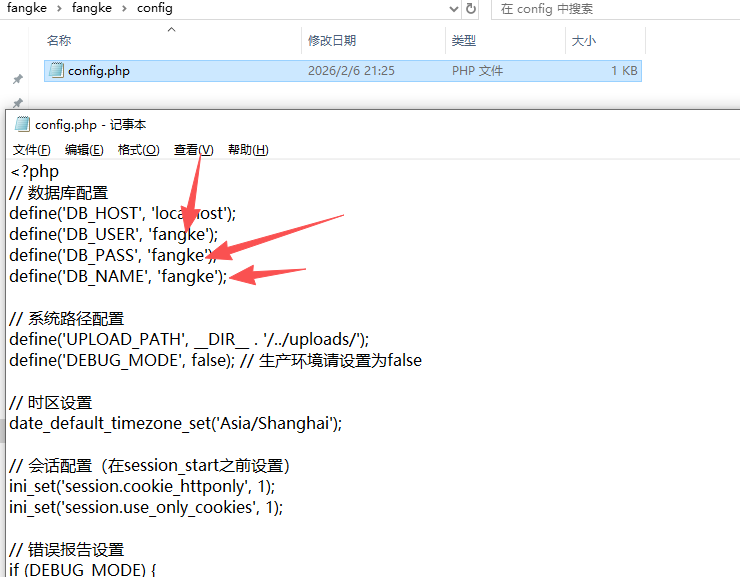
Task: Click the Notepad icon in title bar
Action: tap(22, 124)
